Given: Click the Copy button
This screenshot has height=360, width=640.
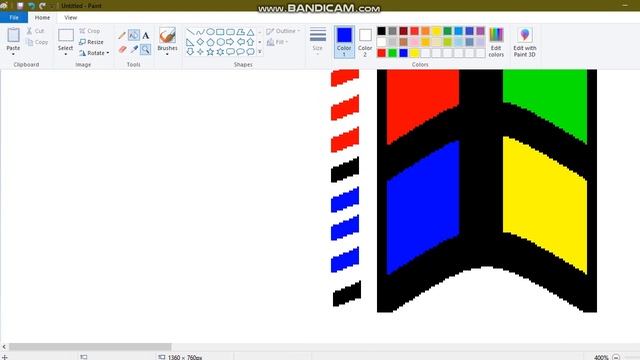Looking at the screenshot, I should point(37,42).
